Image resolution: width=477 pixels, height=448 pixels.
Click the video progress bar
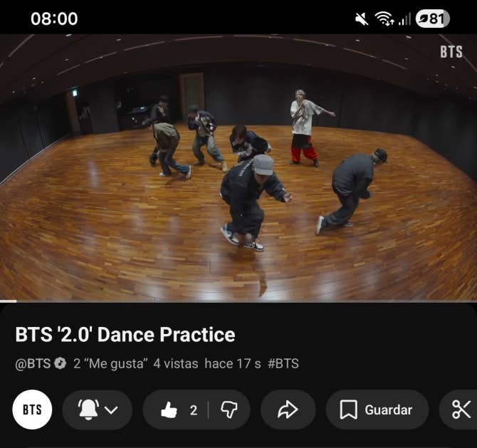238,301
